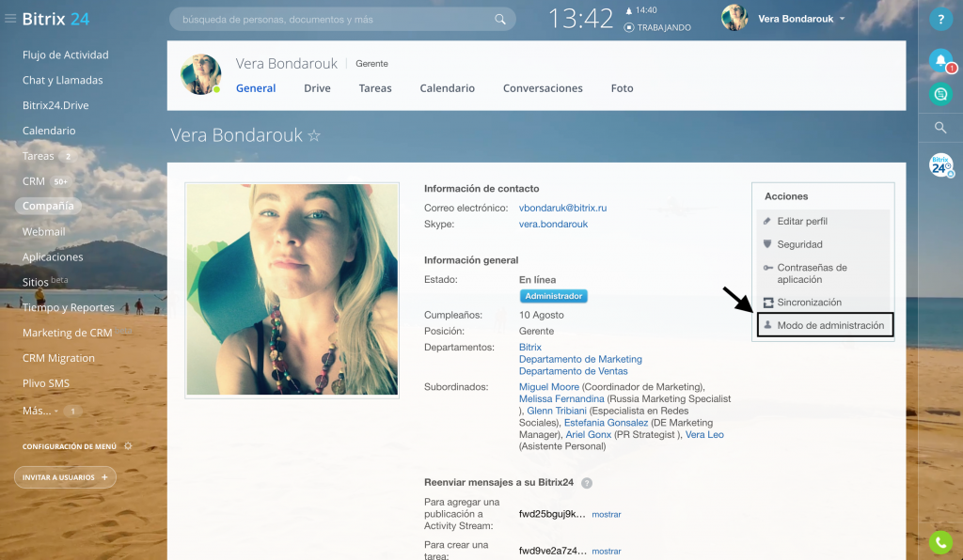The image size is (963, 560).
Task: Open notifications bell icon
Action: click(940, 60)
